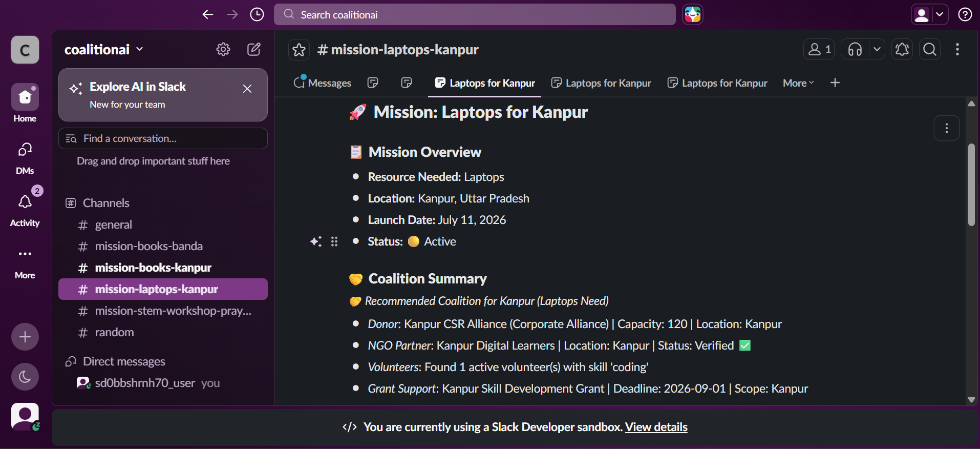Click the 'Donor: Kanpur CSR Alliance' line
The height and width of the screenshot is (449, 980).
point(574,324)
